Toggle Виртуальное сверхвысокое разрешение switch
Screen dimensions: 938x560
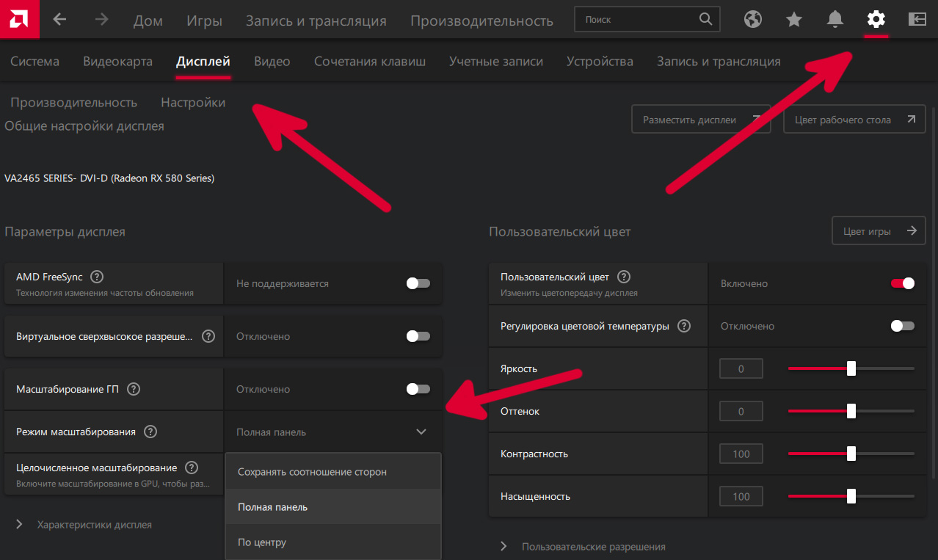pyautogui.click(x=418, y=336)
